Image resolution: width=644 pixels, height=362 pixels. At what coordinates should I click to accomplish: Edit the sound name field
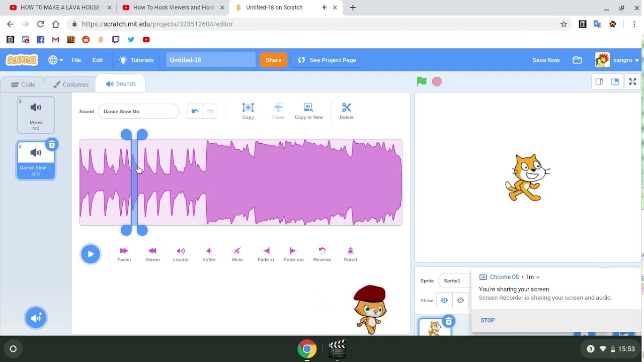(x=138, y=111)
